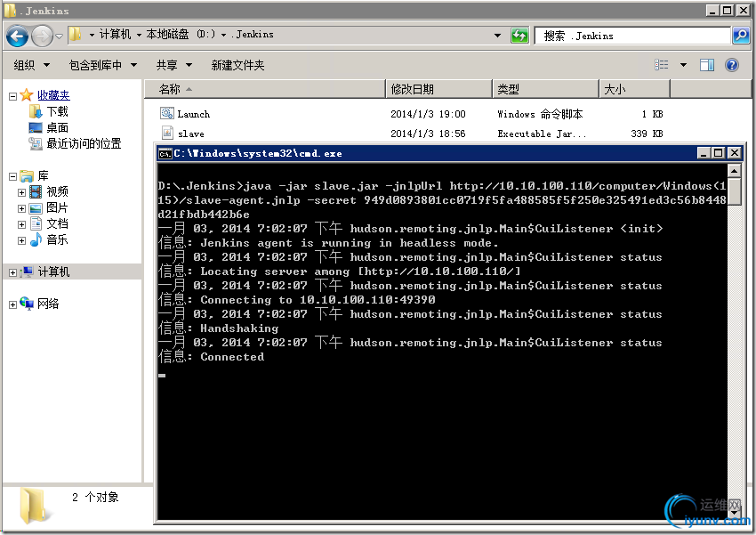756x535 pixels.
Task: Click 计算机 in the address path
Action: point(115,34)
